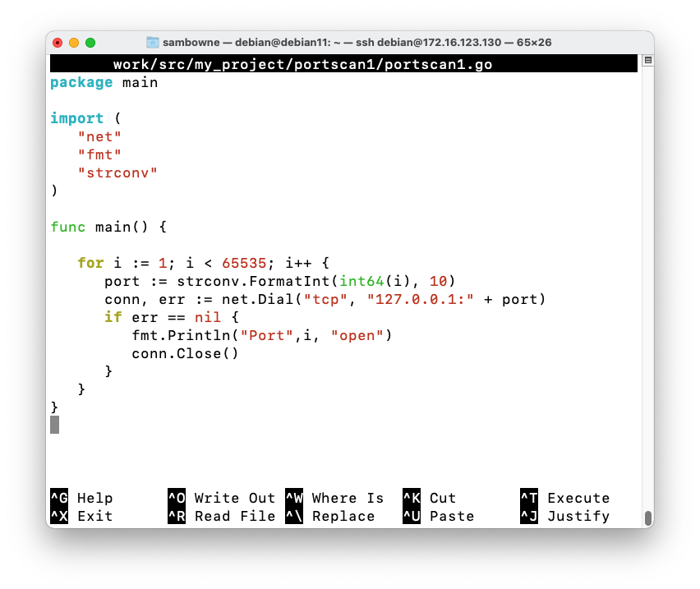
Task: Click the green zoom window button
Action: tap(90, 43)
